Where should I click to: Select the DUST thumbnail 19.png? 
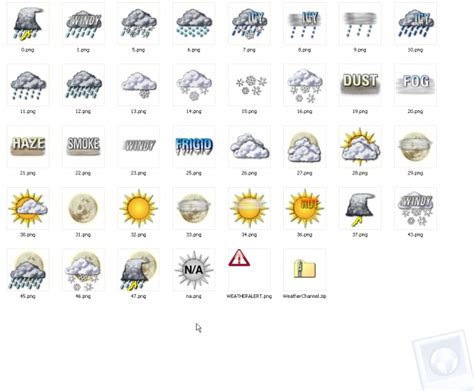[360, 85]
